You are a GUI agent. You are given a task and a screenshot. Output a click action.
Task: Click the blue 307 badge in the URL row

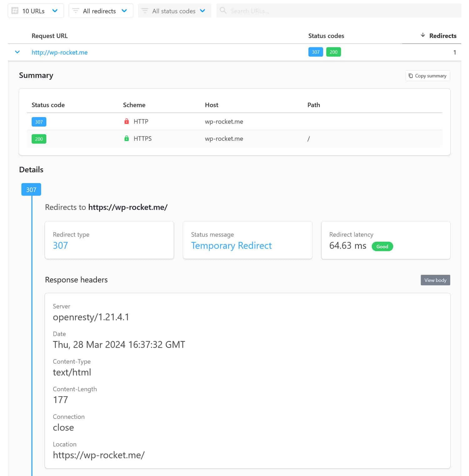315,52
